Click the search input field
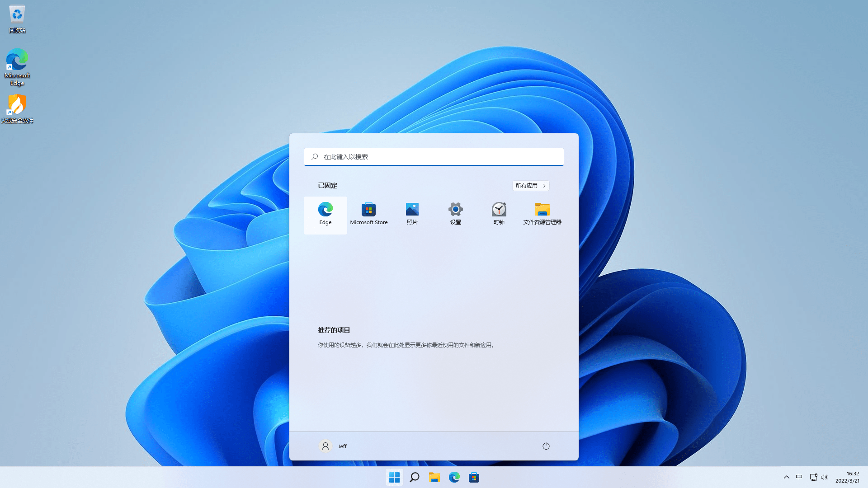This screenshot has height=488, width=868. [x=434, y=157]
